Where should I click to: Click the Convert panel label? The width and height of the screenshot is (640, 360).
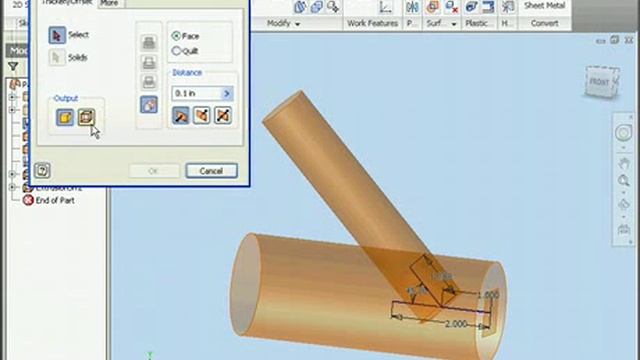click(544, 23)
